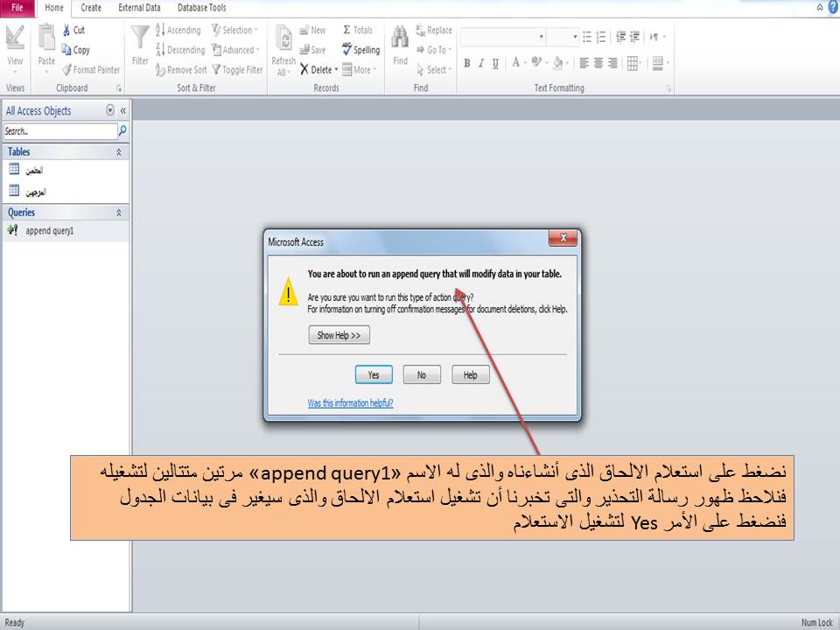Open the Go To dropdown
The height and width of the screenshot is (630, 840).
tap(435, 50)
